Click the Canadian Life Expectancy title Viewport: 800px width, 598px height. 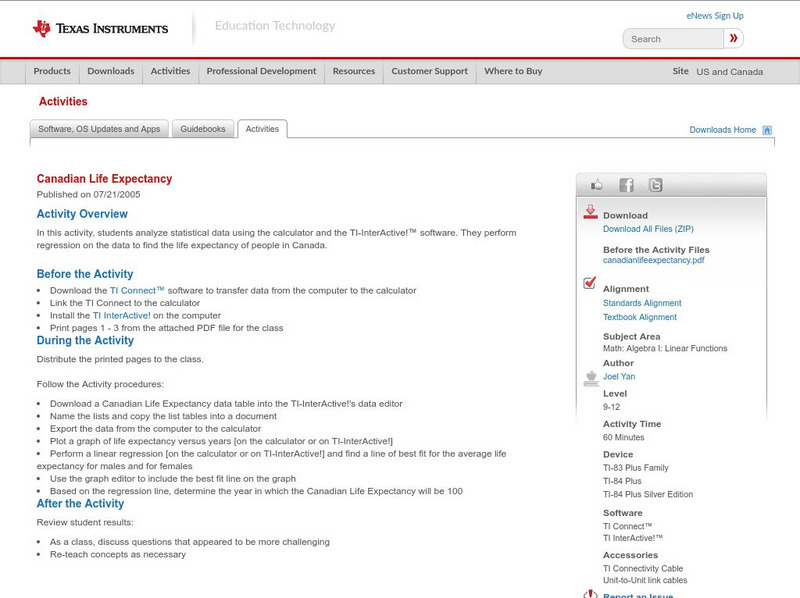click(x=104, y=179)
